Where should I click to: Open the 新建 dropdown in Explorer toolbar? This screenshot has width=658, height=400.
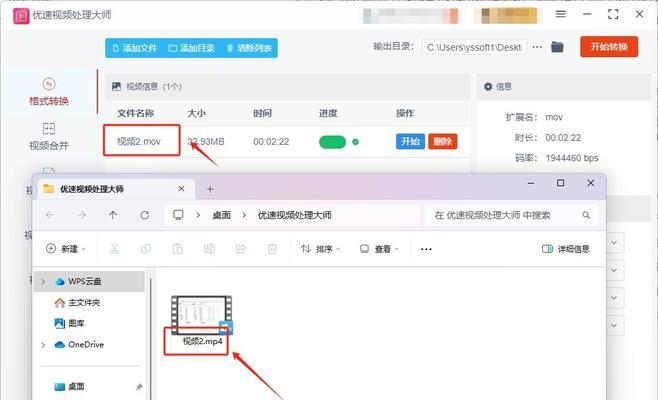66,249
